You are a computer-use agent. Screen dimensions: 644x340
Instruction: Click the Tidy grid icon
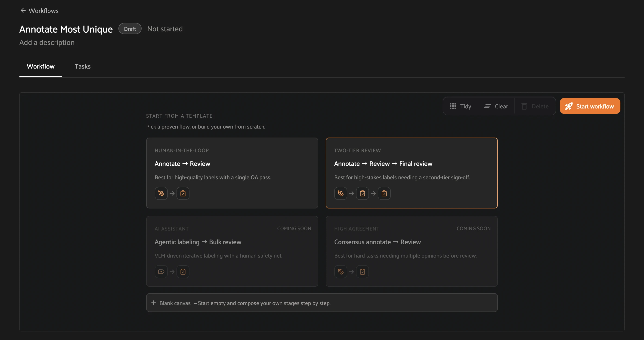pos(453,106)
